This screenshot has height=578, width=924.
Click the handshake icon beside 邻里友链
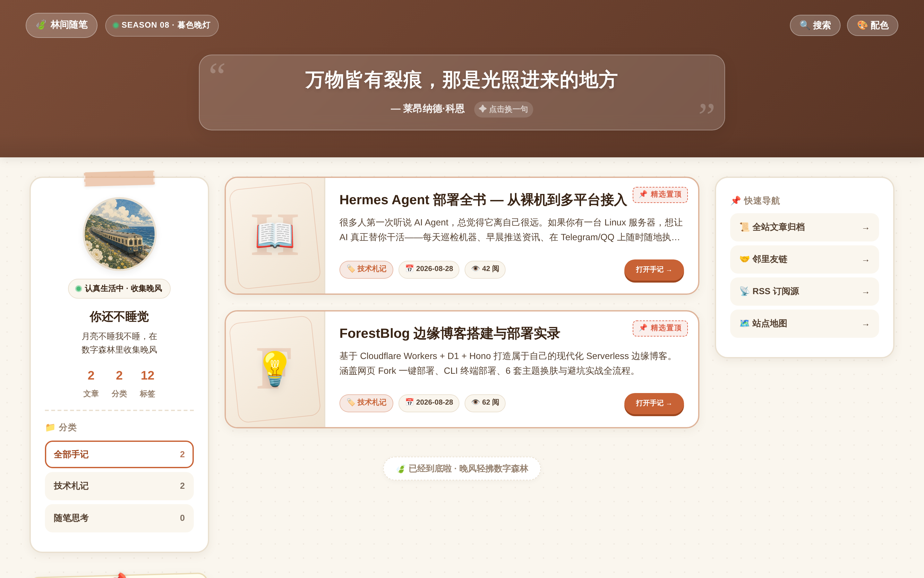[x=744, y=259]
